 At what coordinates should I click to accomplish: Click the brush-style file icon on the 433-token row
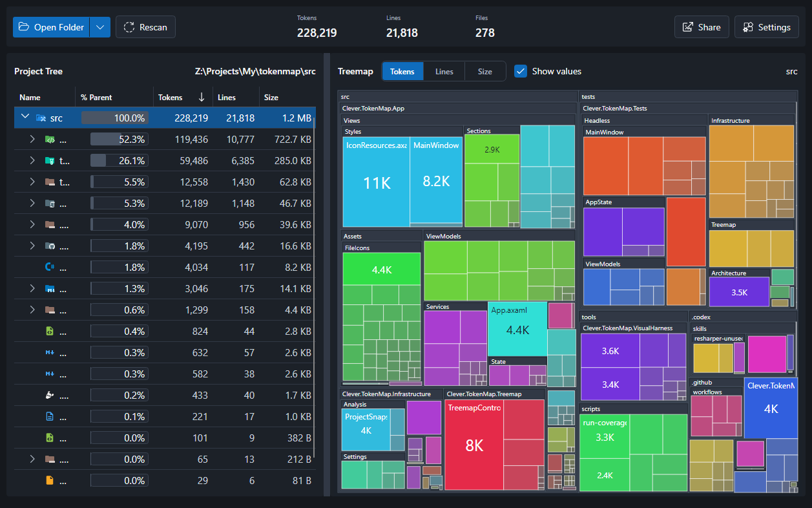click(x=50, y=395)
